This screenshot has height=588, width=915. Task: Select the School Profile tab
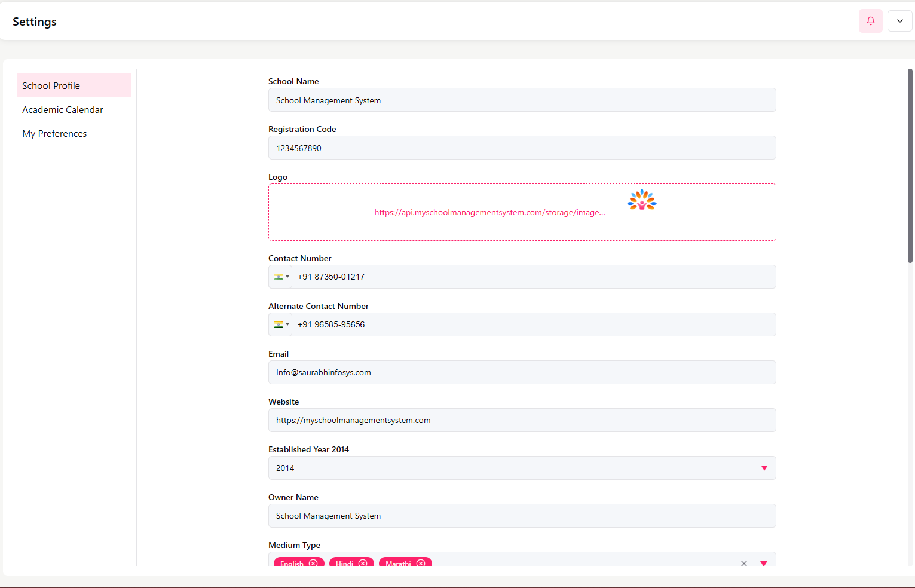coord(74,85)
